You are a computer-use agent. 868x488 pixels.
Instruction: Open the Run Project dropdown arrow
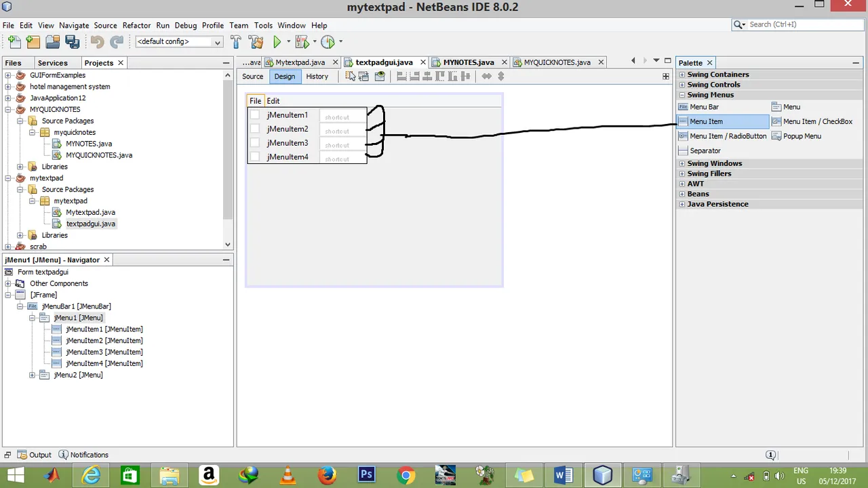pyautogui.click(x=288, y=42)
